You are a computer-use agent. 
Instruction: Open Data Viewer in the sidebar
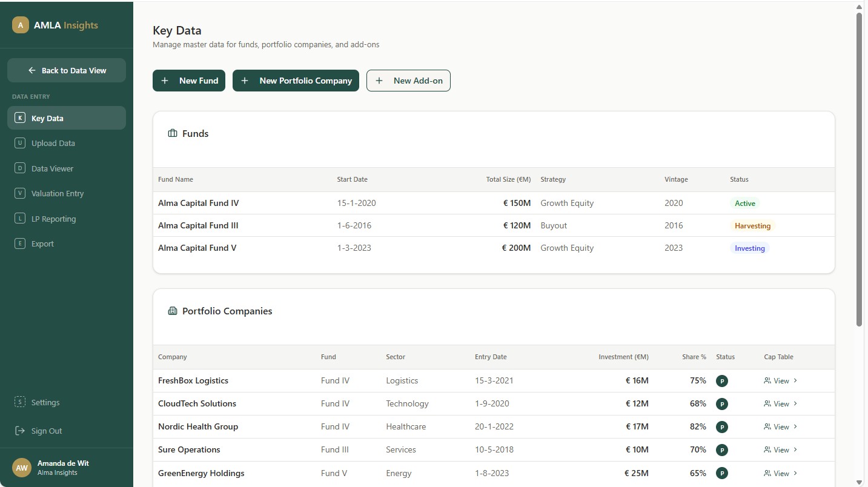point(67,168)
